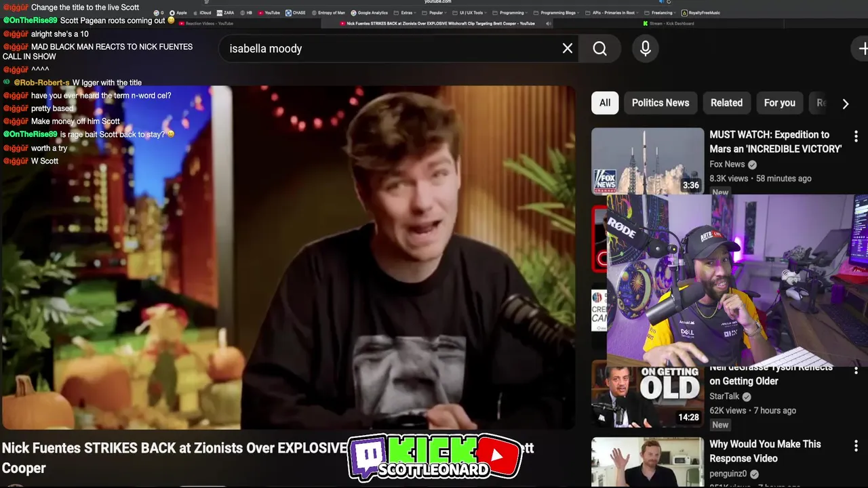Switch to the Reaction Videos - YouTube tab

(x=206, y=24)
